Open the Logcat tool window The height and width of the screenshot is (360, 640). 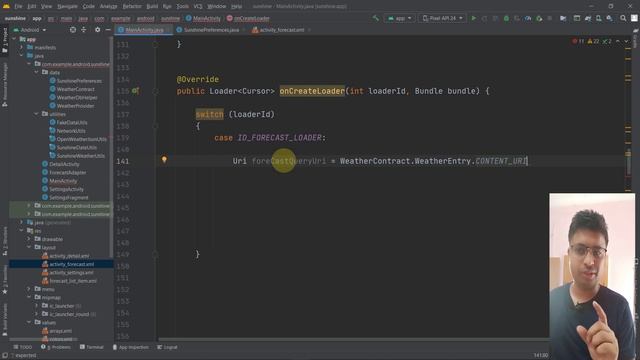click(167, 347)
